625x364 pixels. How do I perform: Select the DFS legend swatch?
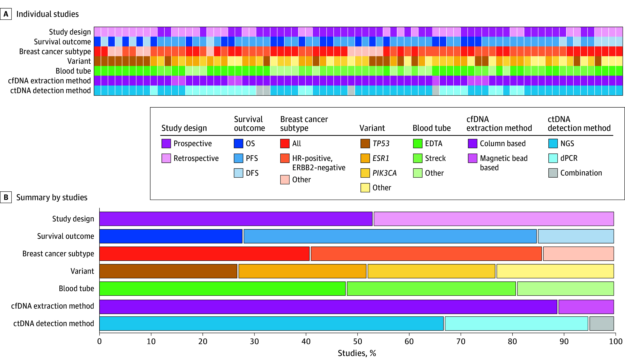coord(238,173)
